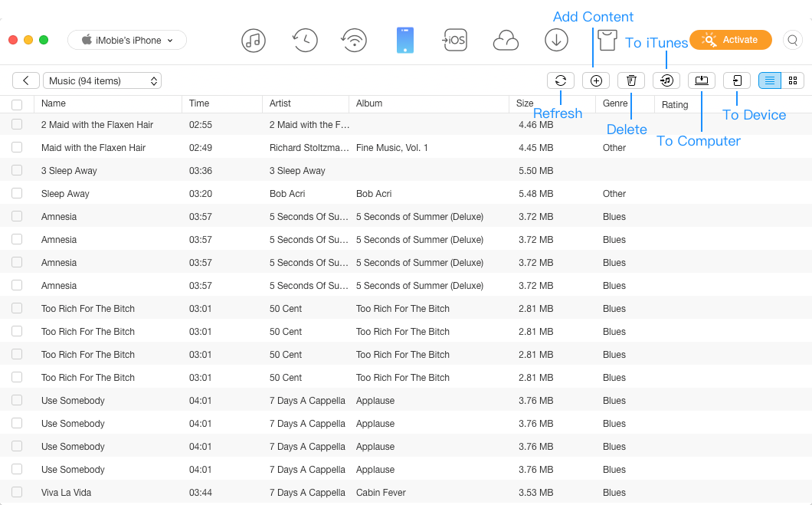This screenshot has height=505, width=812.
Task: Click the To iTunes transfer icon
Action: point(666,80)
